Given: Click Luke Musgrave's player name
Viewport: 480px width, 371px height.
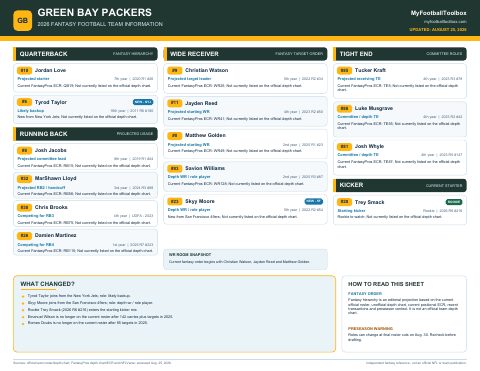Looking at the screenshot, I should pyautogui.click(x=374, y=108).
